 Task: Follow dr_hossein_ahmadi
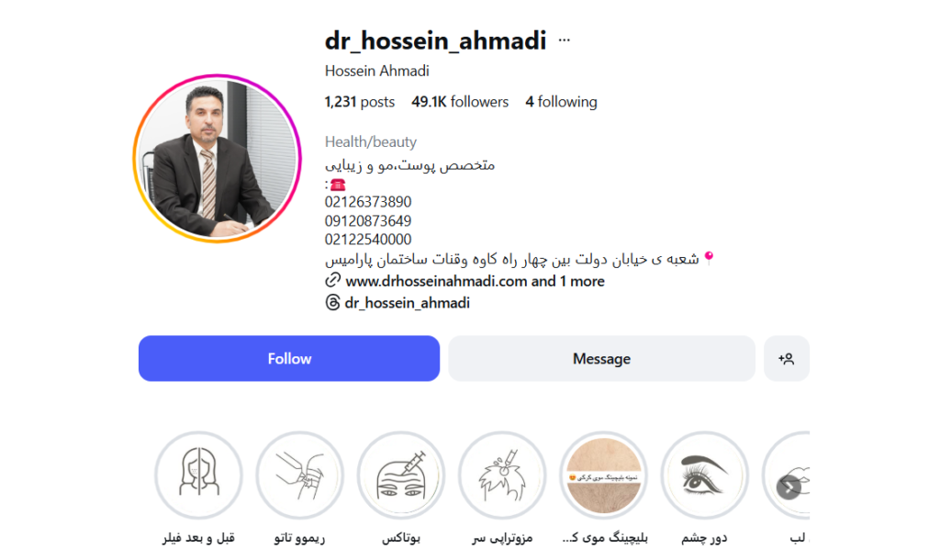coord(289,359)
